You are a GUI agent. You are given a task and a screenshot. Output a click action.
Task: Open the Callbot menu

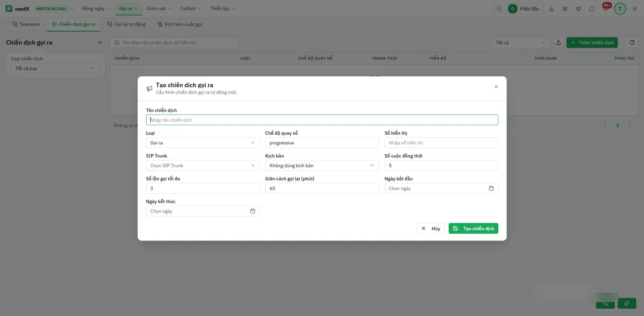pos(191,8)
